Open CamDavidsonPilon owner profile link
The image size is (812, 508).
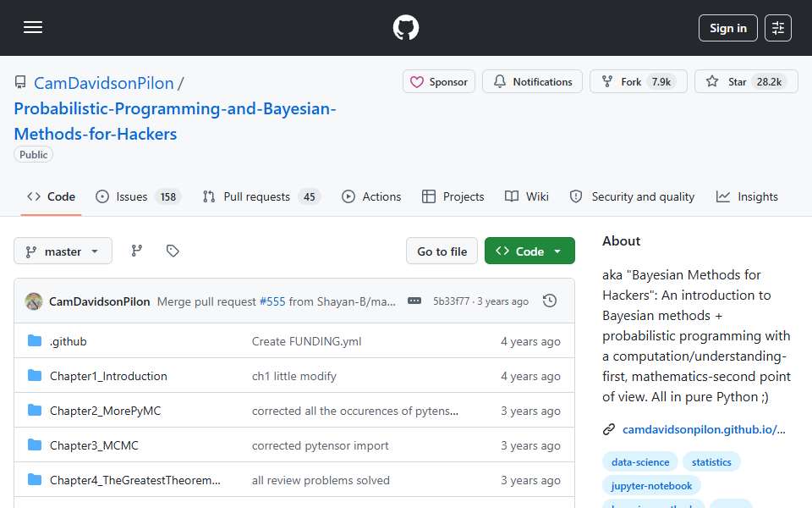coord(103,83)
